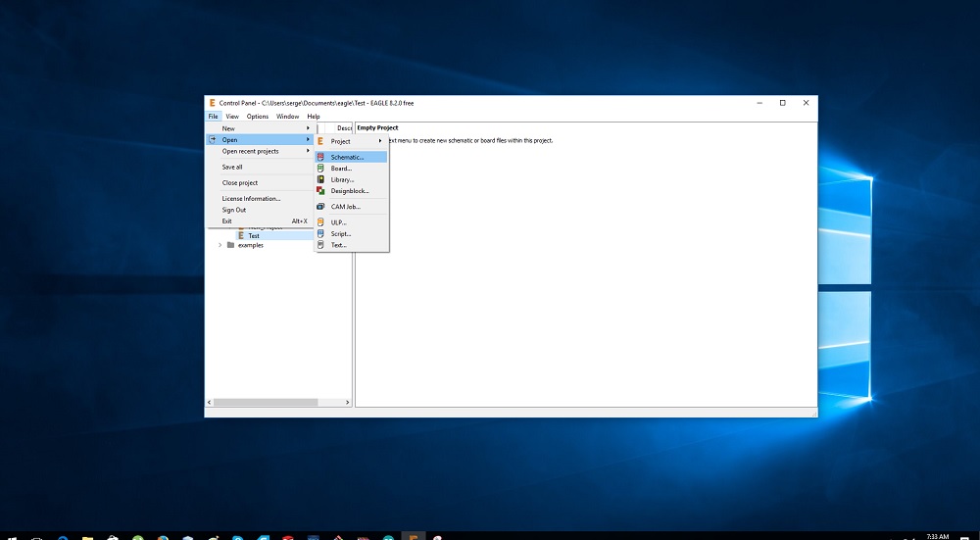Choose CAM Job... in the Open submenu
980x540 pixels.
(351, 206)
